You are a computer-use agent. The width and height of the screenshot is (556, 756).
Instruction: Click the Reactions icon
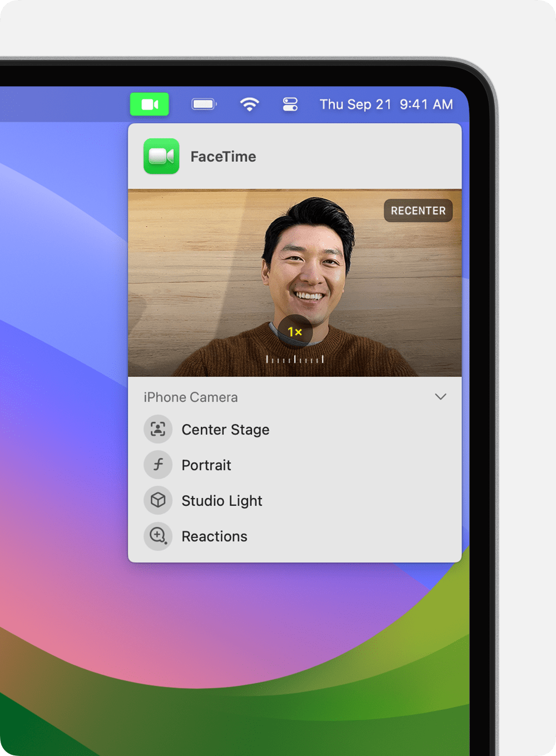[158, 536]
